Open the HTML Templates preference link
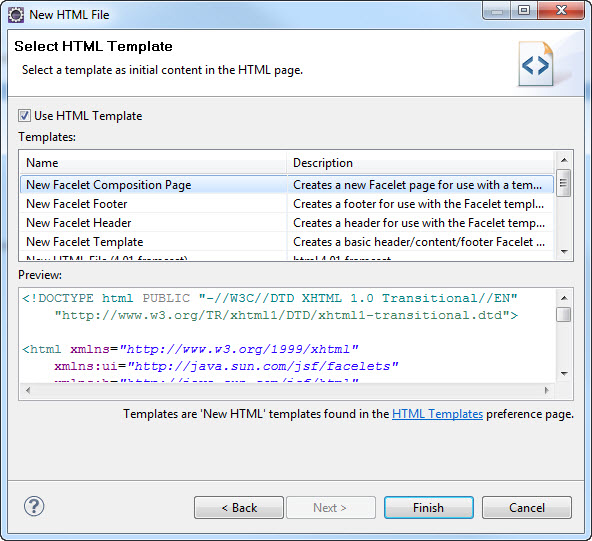Image resolution: width=592 pixels, height=541 pixels. coord(437,414)
